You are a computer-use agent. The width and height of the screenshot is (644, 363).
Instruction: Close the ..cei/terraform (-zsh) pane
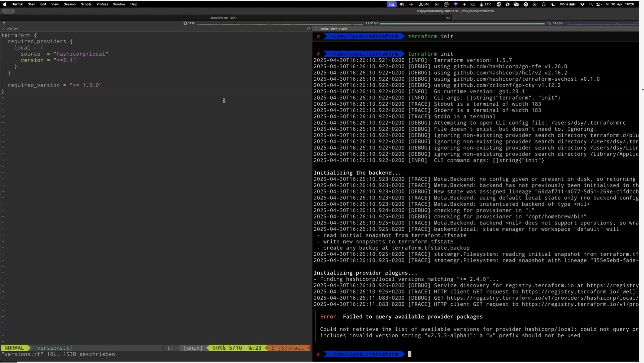point(316,29)
